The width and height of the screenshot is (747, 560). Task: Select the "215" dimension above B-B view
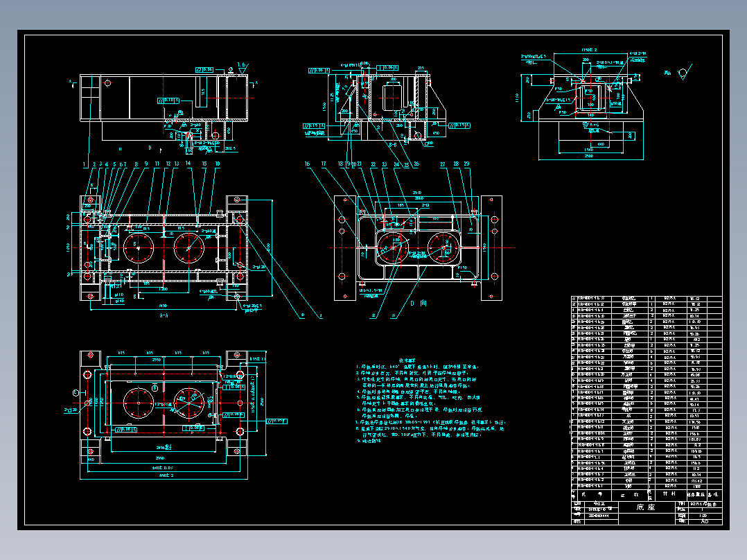(x=421, y=69)
